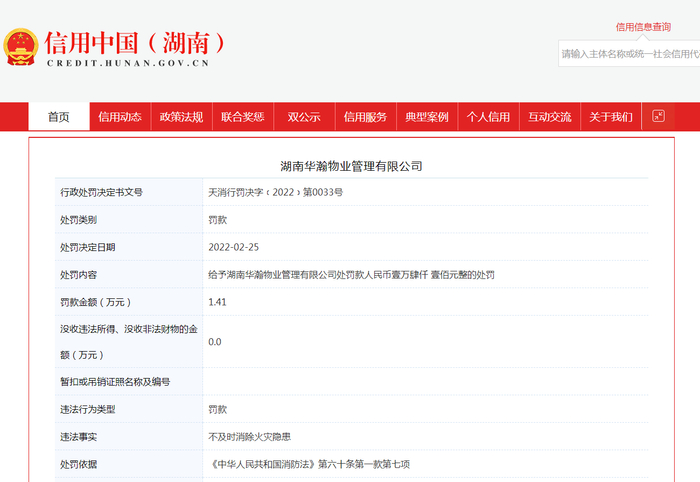Click the 处罚依据 label
This screenshot has height=482, width=700.
pos(79,465)
